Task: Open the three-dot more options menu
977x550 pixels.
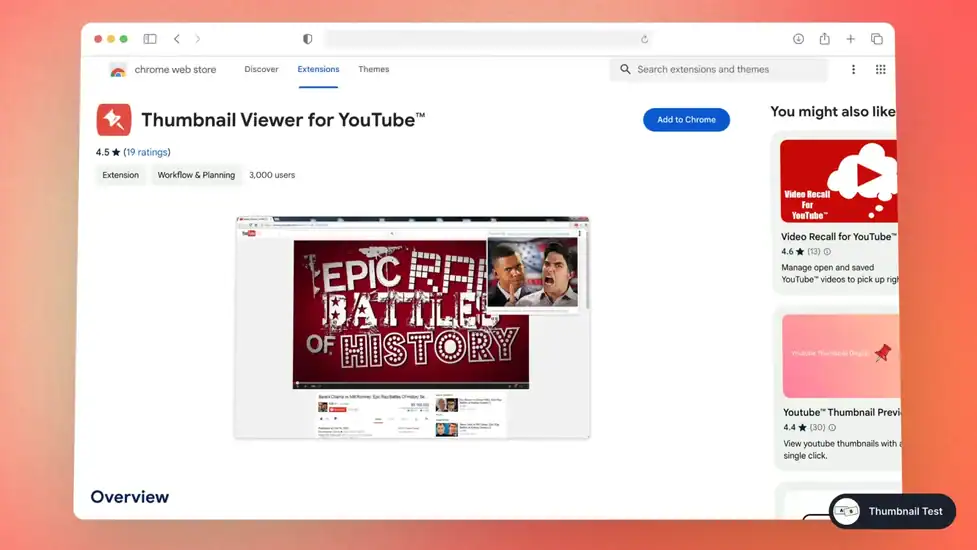Action: [x=853, y=70]
